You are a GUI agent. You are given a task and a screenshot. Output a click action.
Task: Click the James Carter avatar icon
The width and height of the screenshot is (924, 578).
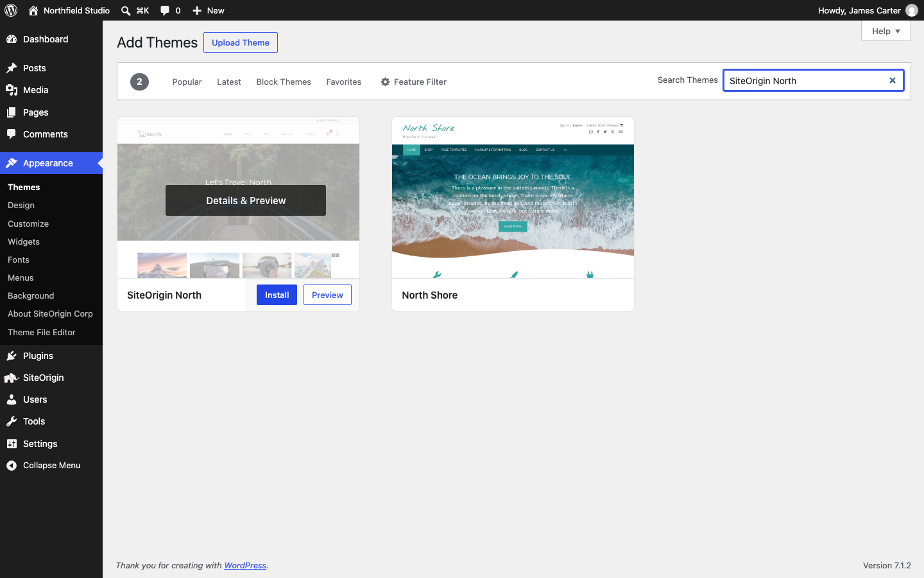point(912,10)
